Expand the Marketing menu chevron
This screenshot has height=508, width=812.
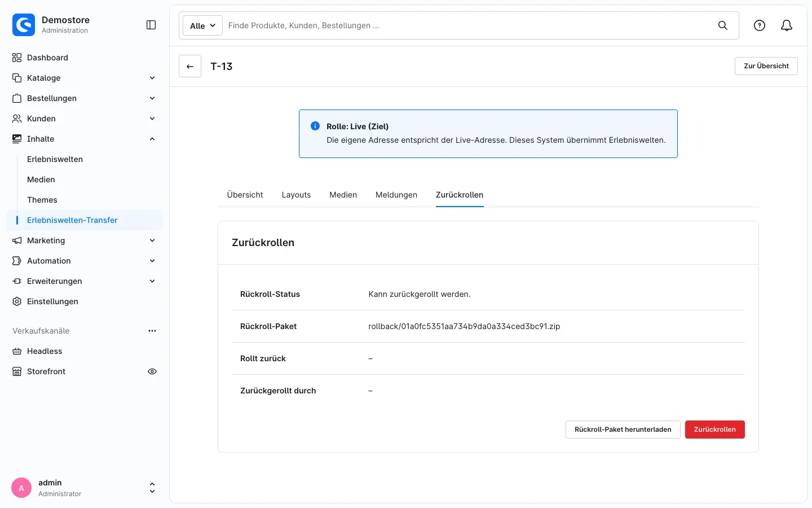152,240
